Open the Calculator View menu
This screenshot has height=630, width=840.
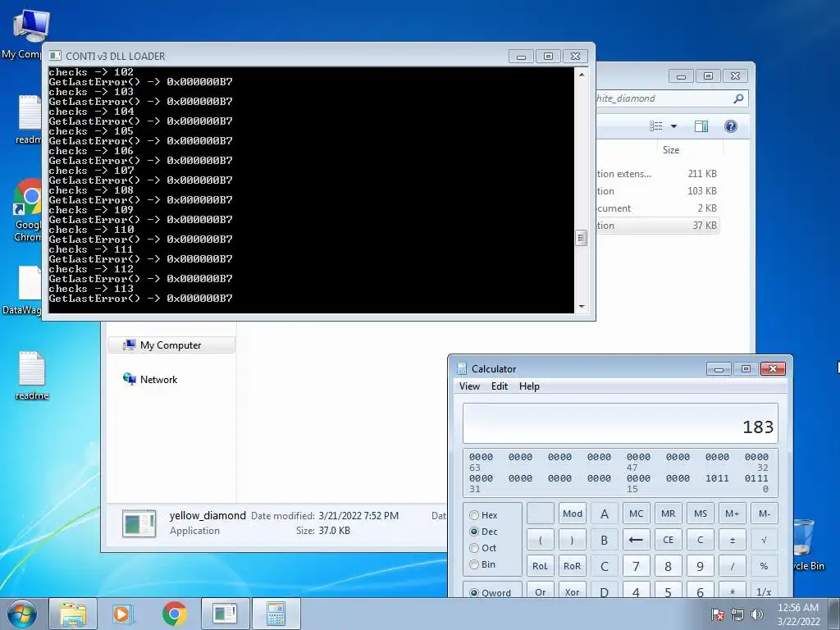pos(469,386)
